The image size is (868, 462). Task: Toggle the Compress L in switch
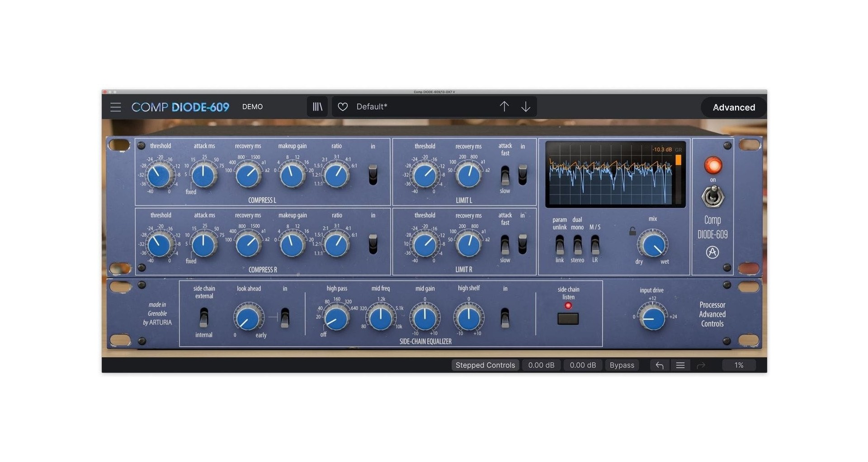[373, 175]
